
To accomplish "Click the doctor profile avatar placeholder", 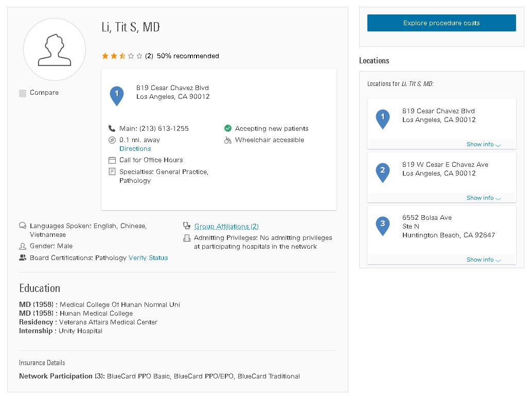I will [x=55, y=49].
